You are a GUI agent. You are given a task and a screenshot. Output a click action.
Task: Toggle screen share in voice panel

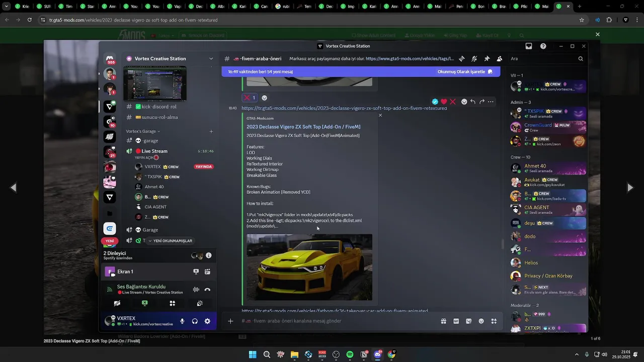[x=145, y=303]
